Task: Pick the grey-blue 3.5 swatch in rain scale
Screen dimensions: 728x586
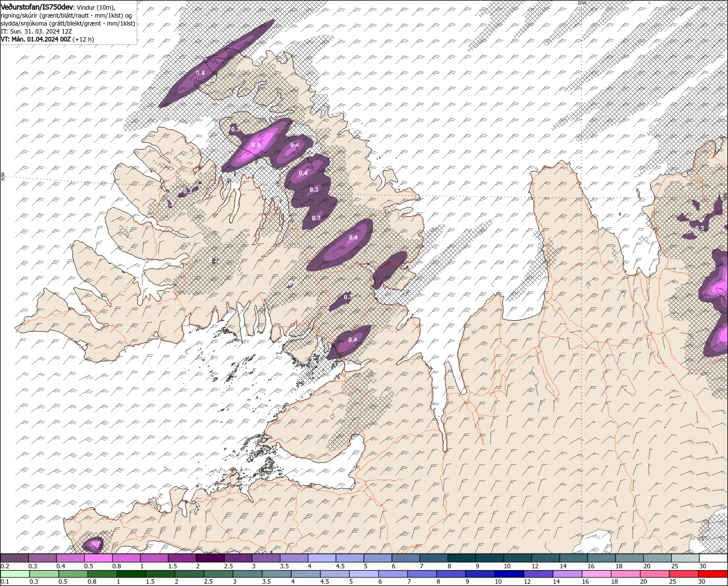Action: coord(277,573)
